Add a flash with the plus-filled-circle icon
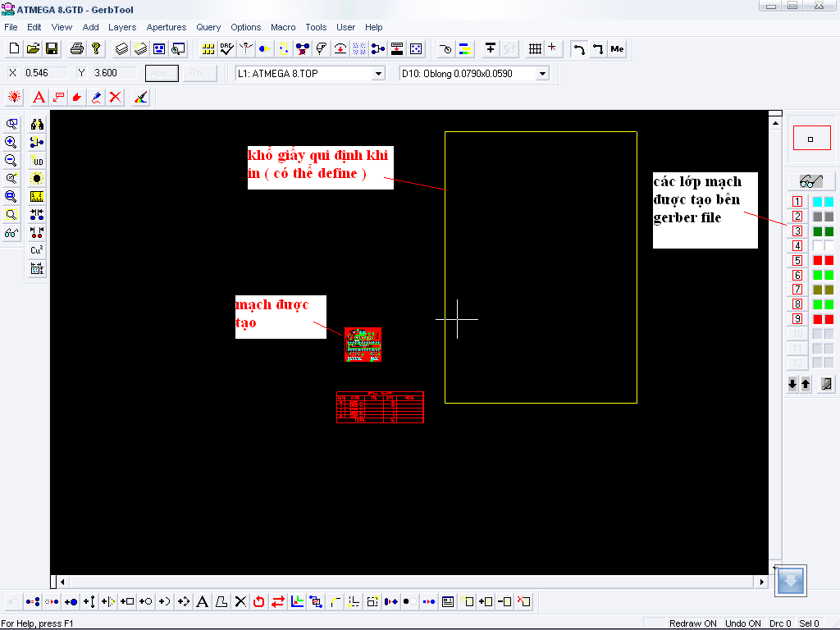 coord(71,601)
